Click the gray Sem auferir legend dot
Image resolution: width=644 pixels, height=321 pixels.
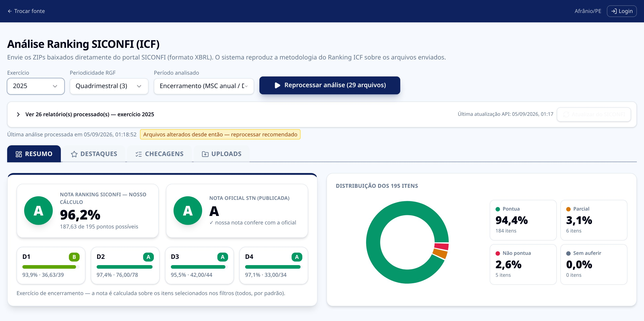tap(568, 253)
